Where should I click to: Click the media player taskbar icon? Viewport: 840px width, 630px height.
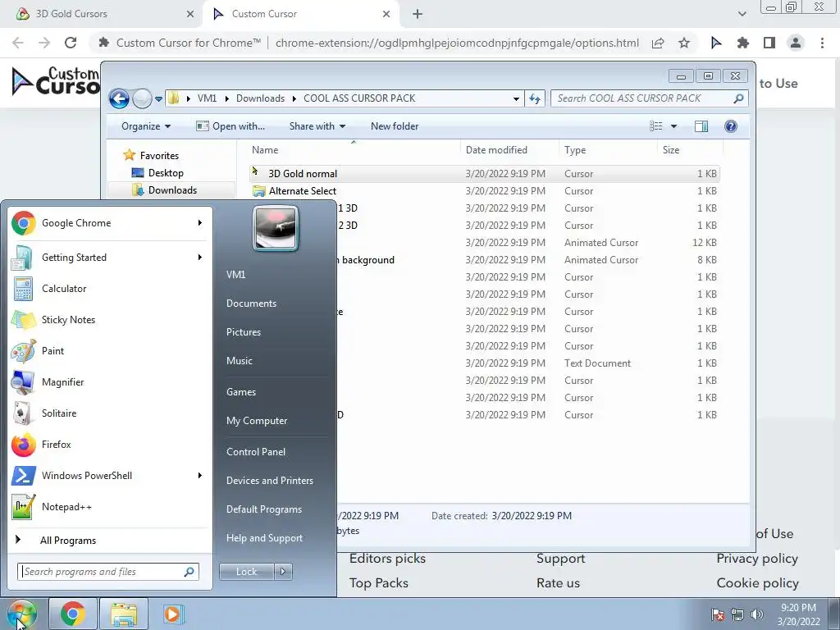[172, 614]
